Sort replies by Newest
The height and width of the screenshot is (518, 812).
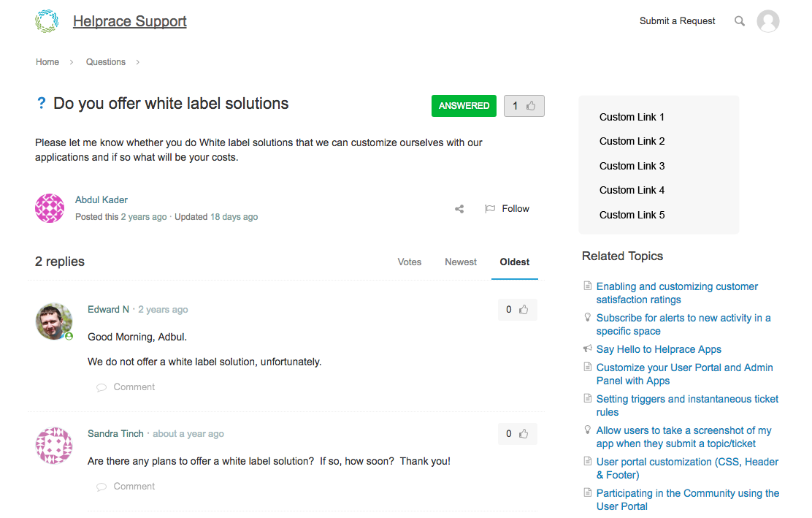pos(461,262)
